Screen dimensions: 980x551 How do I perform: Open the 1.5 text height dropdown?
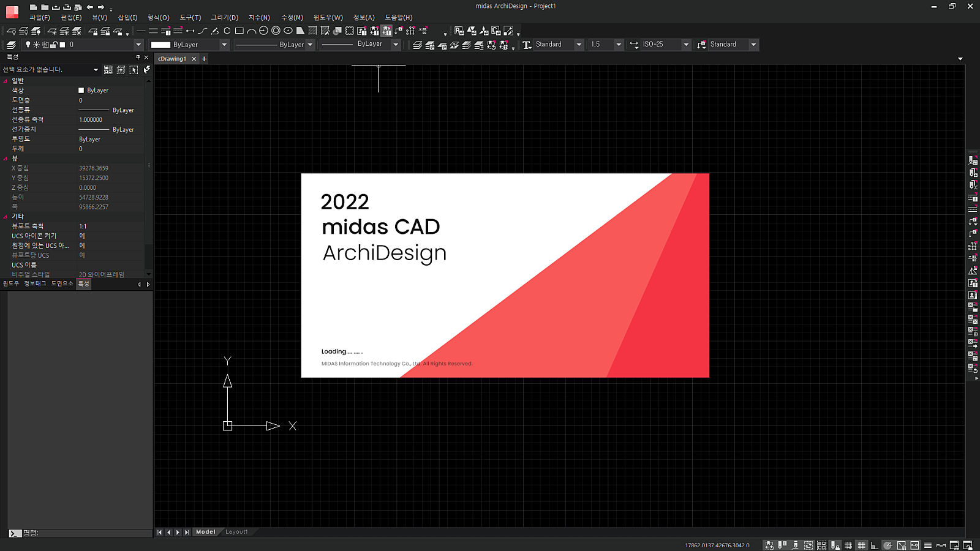619,45
